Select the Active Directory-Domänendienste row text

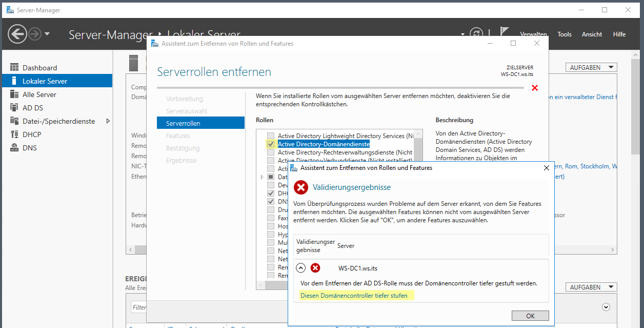click(324, 144)
